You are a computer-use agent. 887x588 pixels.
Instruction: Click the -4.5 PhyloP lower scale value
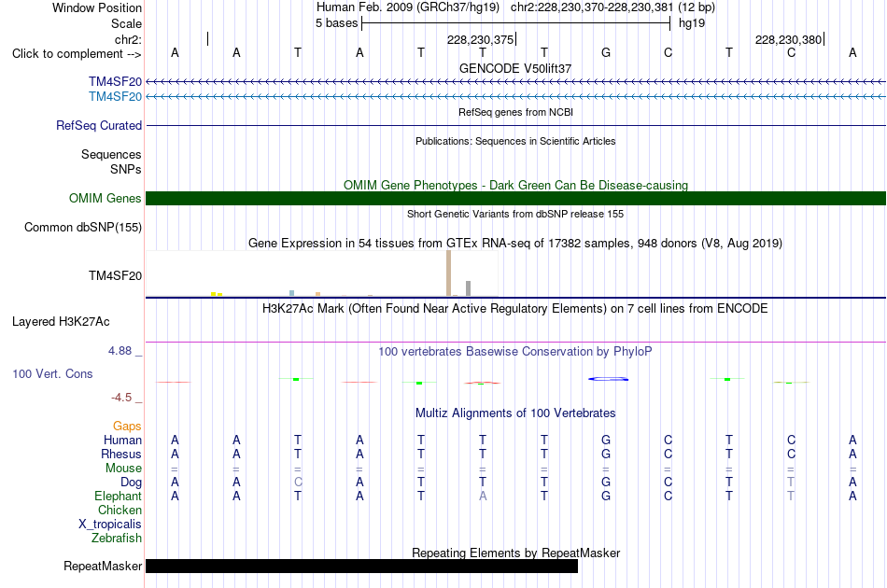click(121, 398)
